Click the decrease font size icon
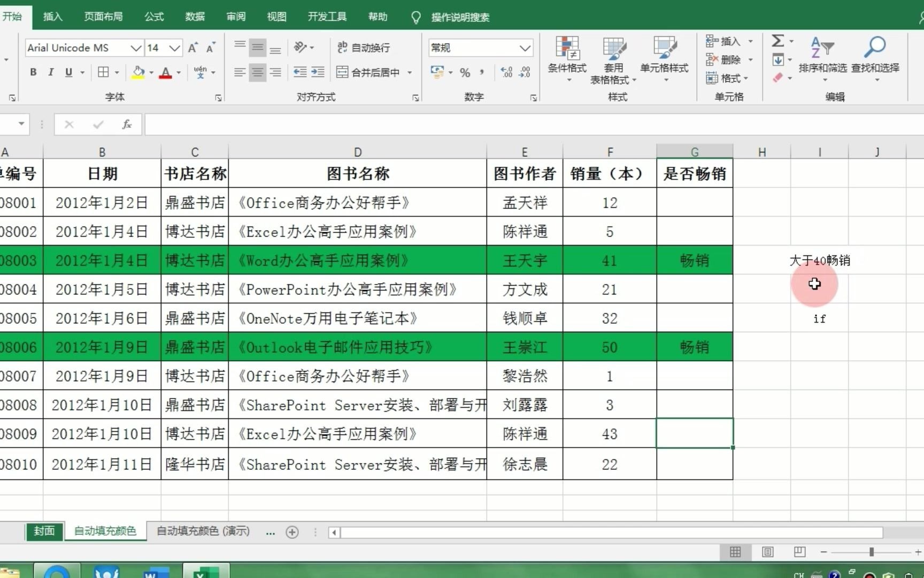 211,48
